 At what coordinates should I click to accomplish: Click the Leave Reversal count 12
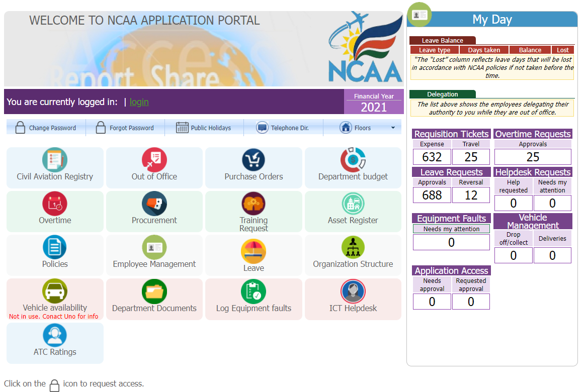(x=471, y=195)
